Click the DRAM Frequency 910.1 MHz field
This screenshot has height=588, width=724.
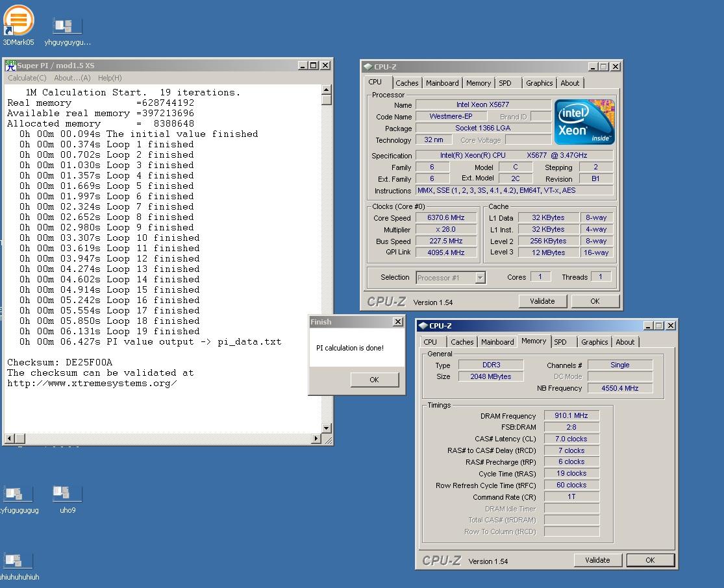[x=571, y=415]
